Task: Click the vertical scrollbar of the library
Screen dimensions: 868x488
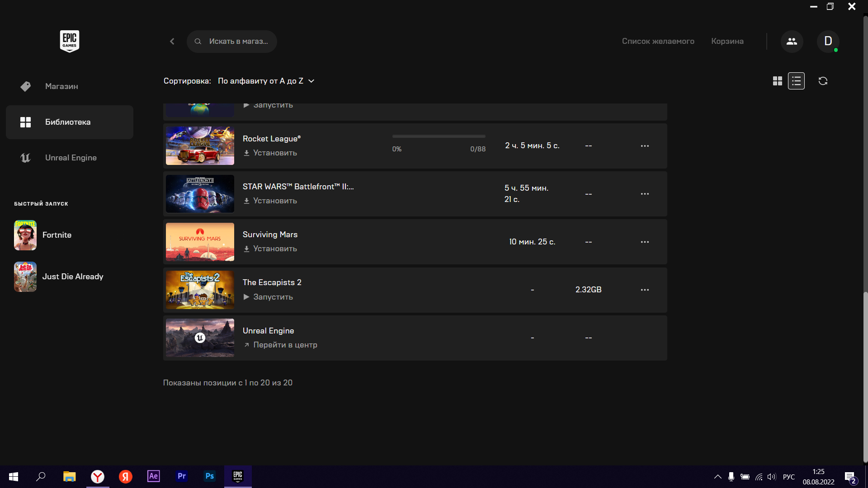Action: (865, 377)
